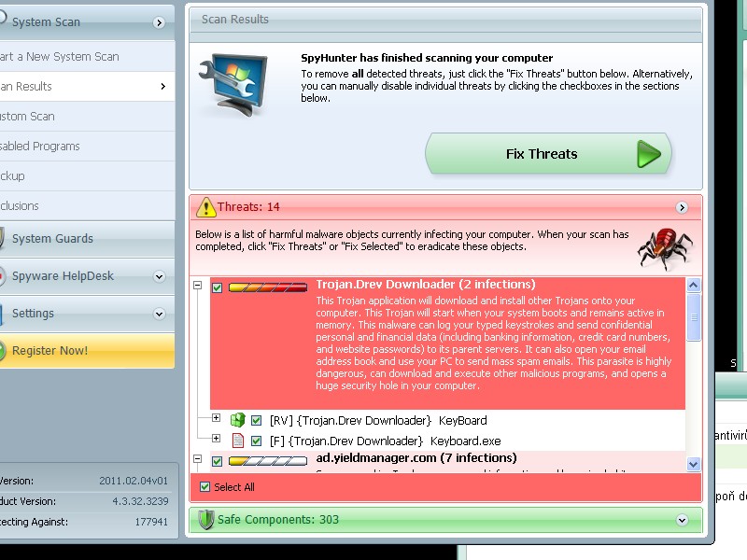Screen dimensions: 747x560
Task: Click the threat list scroll down arrow
Action: click(694, 464)
